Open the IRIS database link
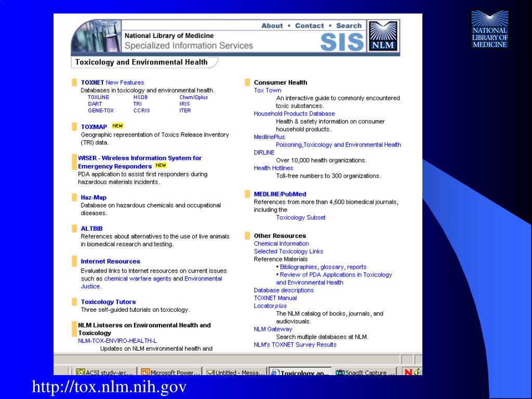Viewport: 532px width, 399px height. pos(184,104)
